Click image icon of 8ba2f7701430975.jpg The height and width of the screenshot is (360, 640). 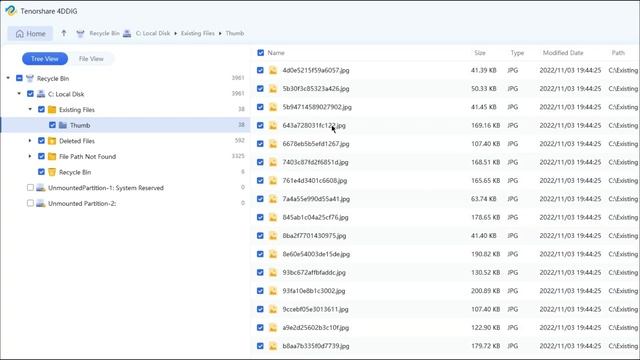pos(273,236)
